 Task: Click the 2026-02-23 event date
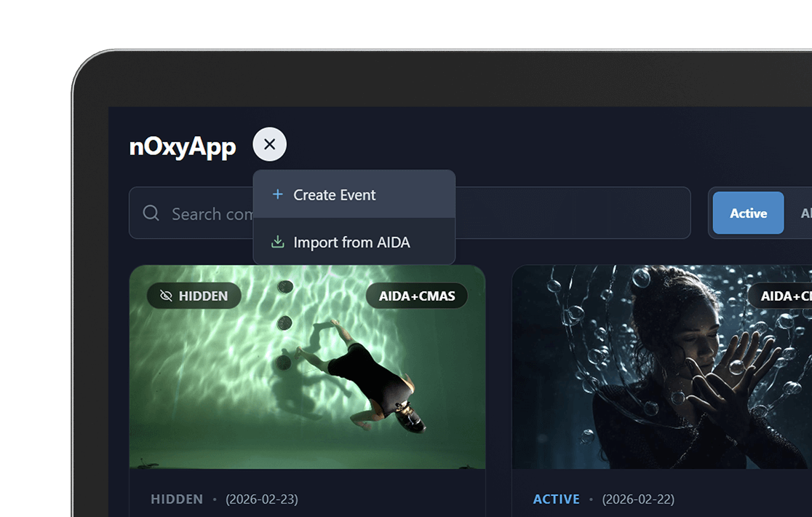pos(261,499)
